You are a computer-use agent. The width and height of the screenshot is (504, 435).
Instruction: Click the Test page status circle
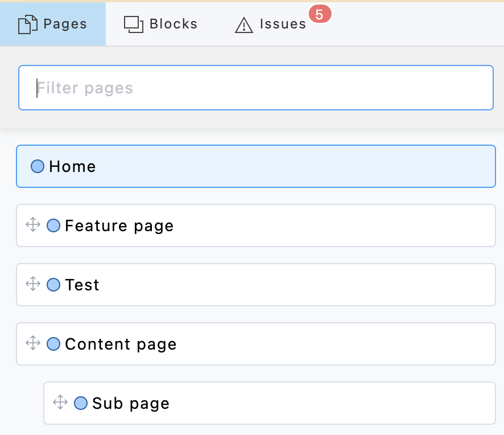(x=53, y=285)
